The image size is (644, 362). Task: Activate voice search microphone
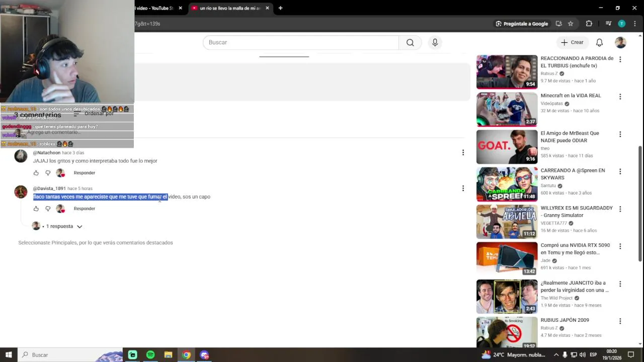pos(435,43)
